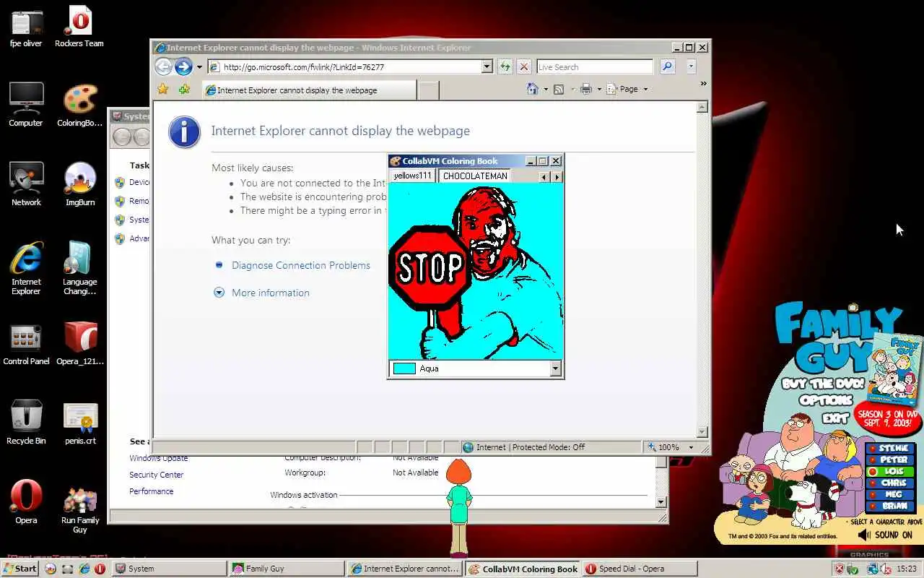Click the scroll down arrow of the IE page
Screen dimensions: 924x578
click(x=702, y=432)
